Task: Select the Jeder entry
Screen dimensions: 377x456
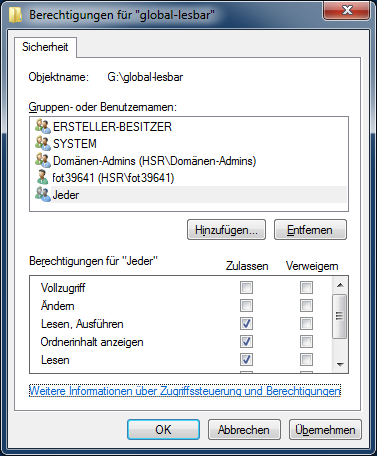Action: pos(189,194)
